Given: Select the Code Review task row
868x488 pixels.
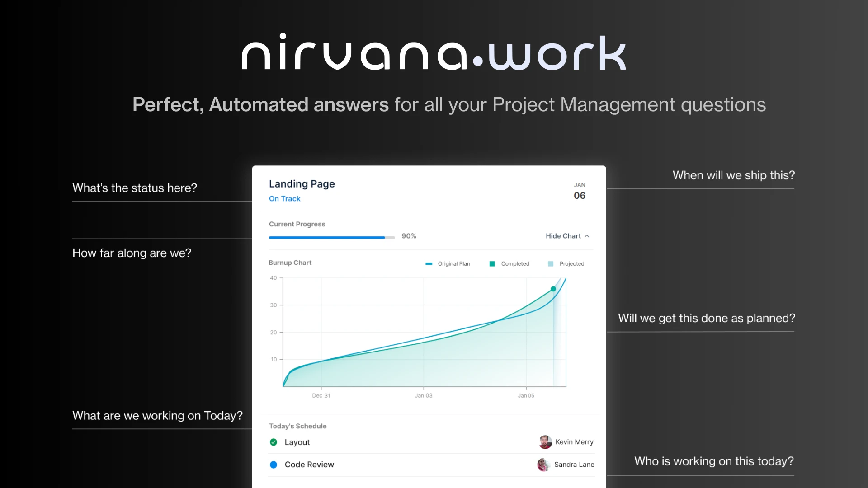Looking at the screenshot, I should coord(431,465).
